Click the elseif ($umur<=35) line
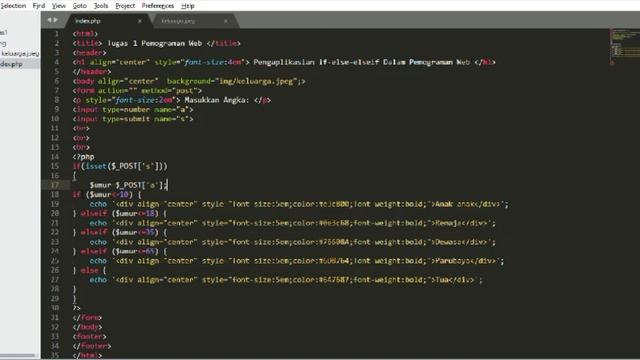Screen dimensions: 640x360 [x=120, y=232]
